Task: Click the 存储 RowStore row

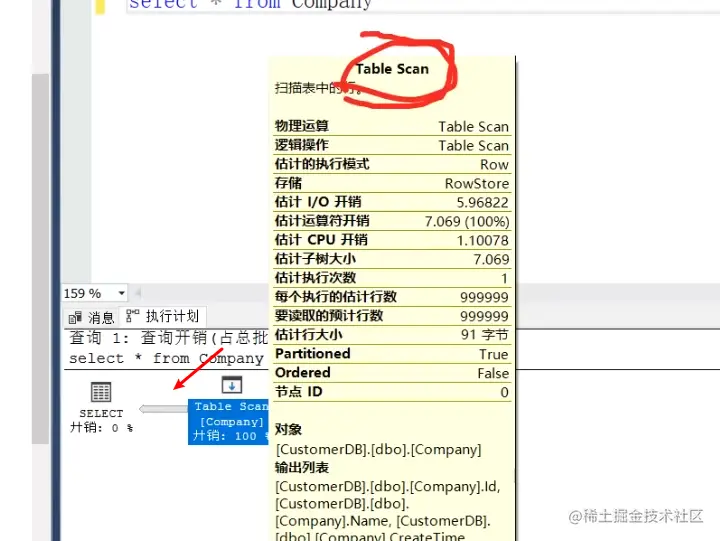Action: pyautogui.click(x=392, y=183)
